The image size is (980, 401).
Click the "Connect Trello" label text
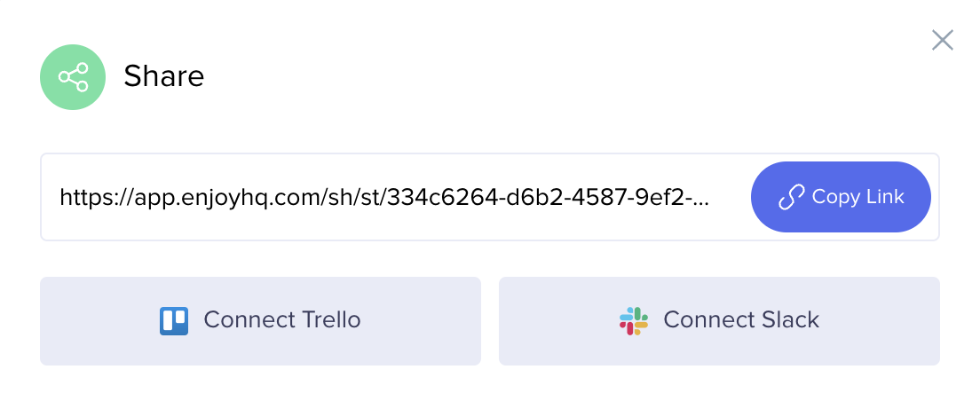tap(282, 320)
